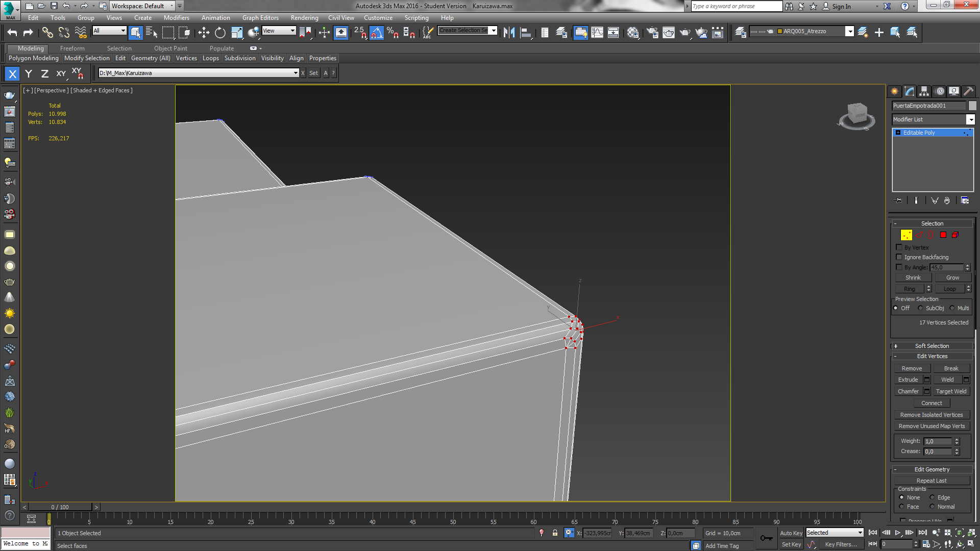Click the object color swatch
The image size is (980, 551).
point(972,106)
